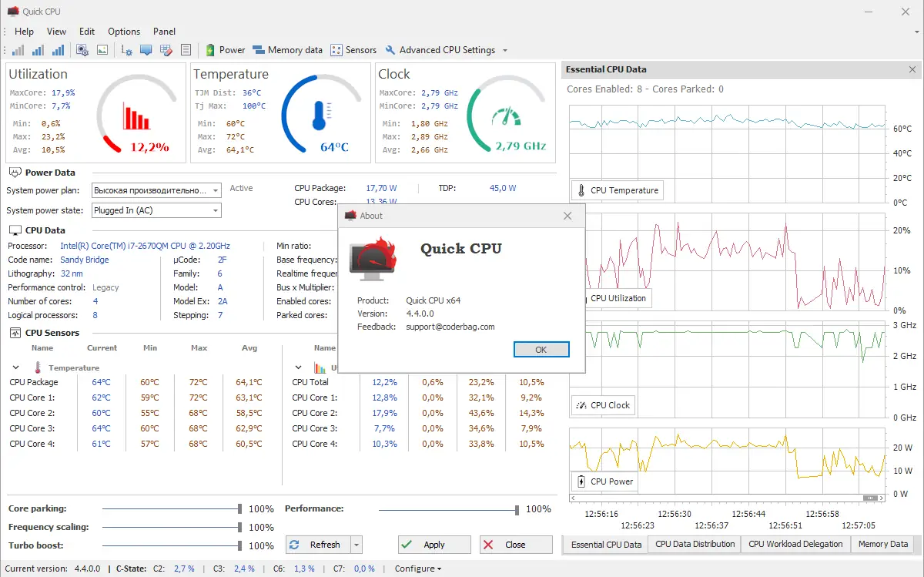The image size is (924, 577).
Task: Open the Help menu
Action: (x=25, y=32)
